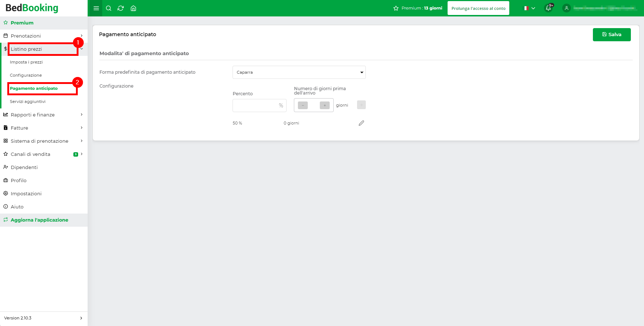Click the plus add-row button beside giorni
644x326 pixels.
tap(361, 105)
